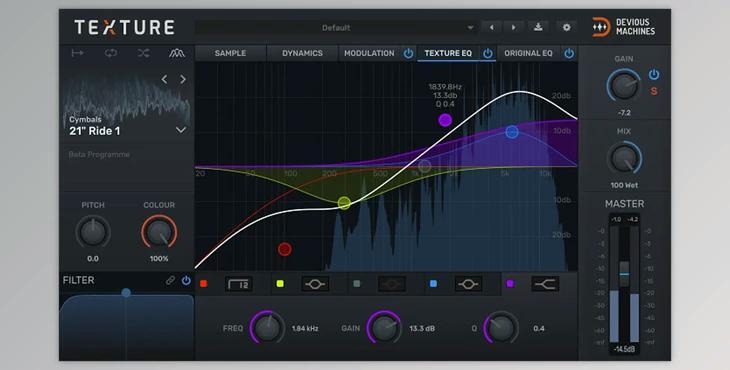Click the filter cutoff handle in FILTER
Image resolution: width=730 pixels, height=370 pixels.
click(126, 292)
